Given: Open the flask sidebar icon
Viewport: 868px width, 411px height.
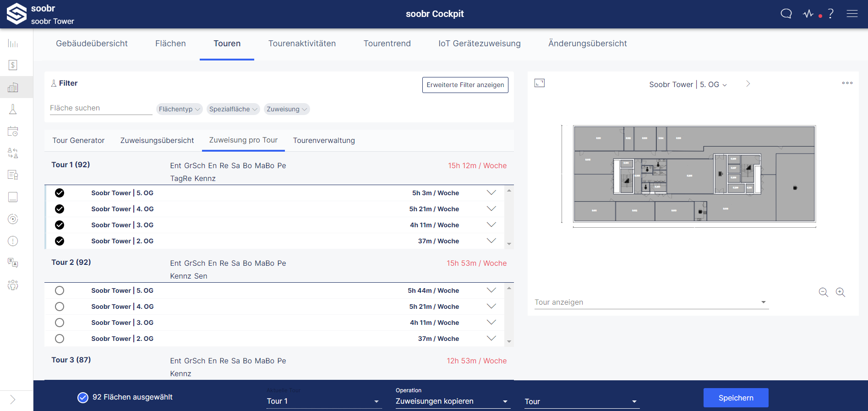Looking at the screenshot, I should [13, 109].
